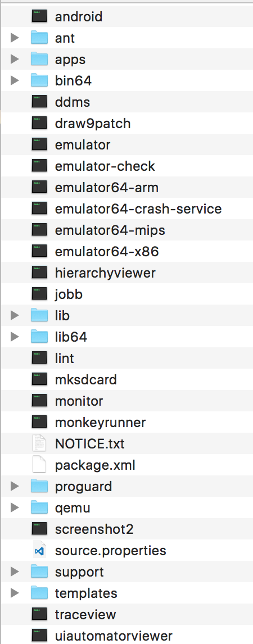Select the file name 'jobb'
The width and height of the screenshot is (253, 644).
69,294
